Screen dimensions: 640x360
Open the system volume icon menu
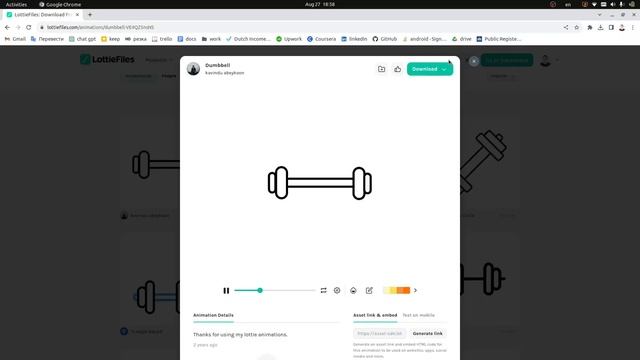coord(613,4)
